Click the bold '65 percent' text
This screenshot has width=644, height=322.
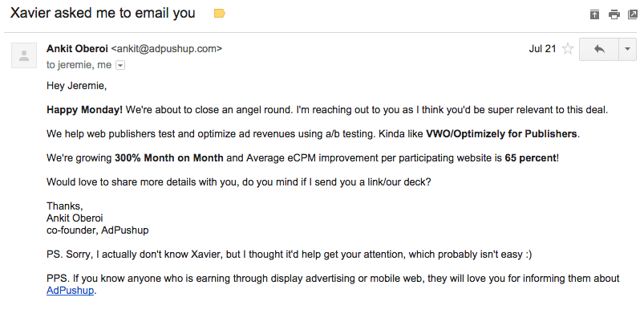point(530,157)
